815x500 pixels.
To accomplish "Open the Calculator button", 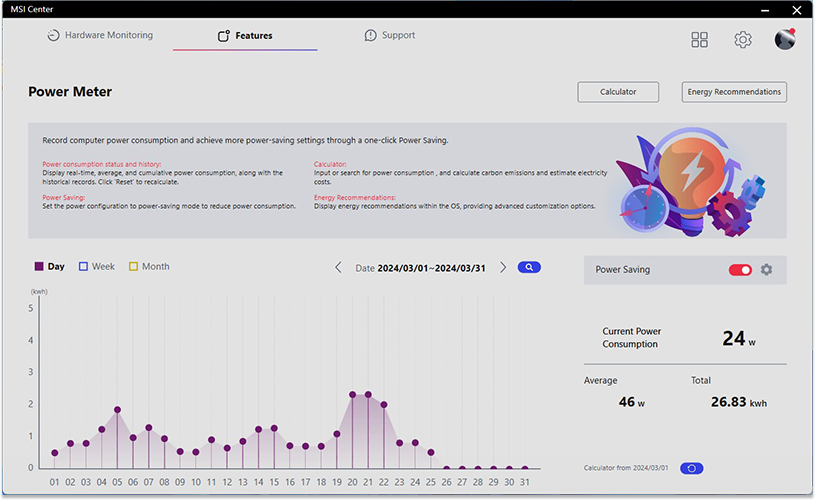I will coord(618,92).
